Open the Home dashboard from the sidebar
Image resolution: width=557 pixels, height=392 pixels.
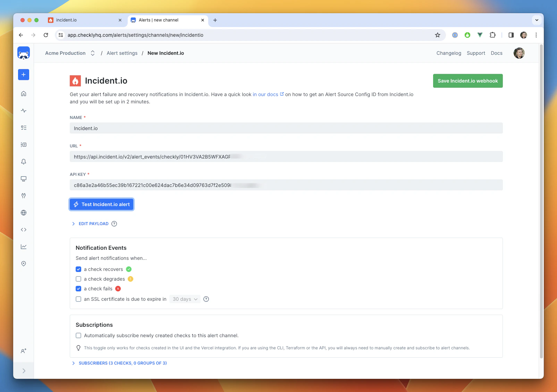pyautogui.click(x=23, y=93)
